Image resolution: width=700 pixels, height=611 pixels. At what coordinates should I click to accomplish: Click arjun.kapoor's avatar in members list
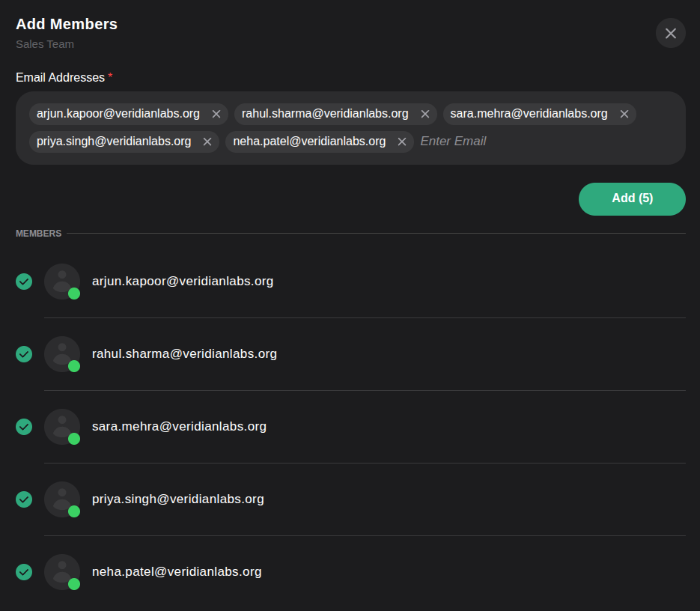pos(61,282)
